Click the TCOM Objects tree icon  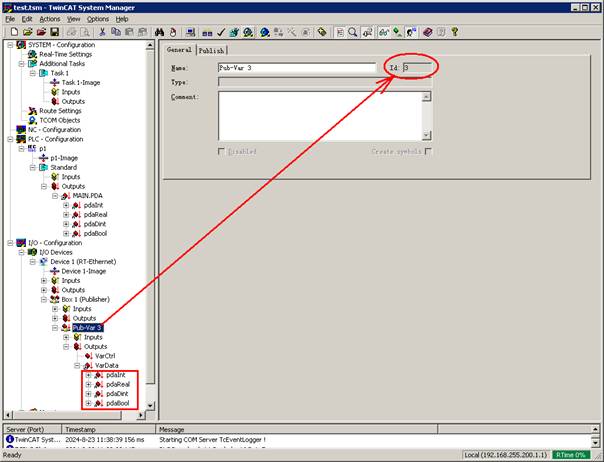click(x=31, y=120)
